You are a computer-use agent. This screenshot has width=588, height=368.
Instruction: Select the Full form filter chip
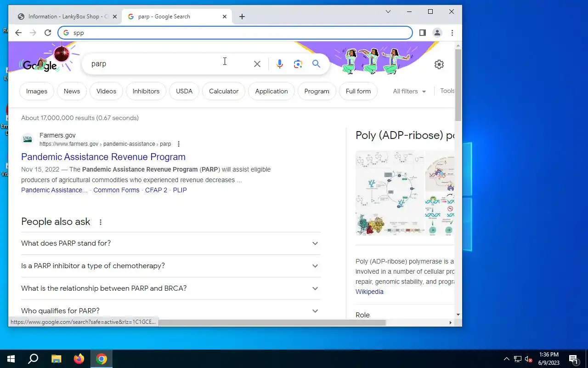click(358, 91)
